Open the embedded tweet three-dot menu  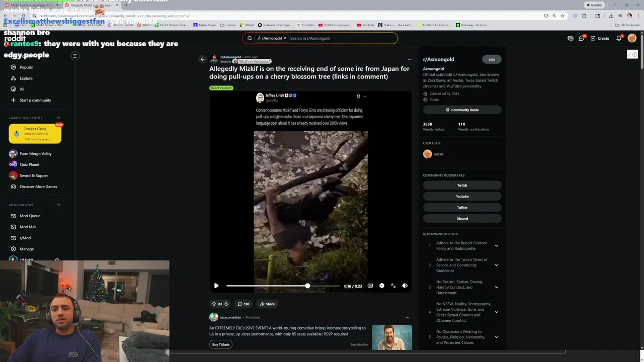click(x=364, y=96)
